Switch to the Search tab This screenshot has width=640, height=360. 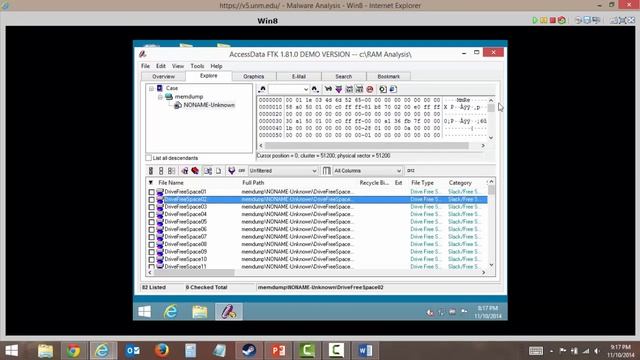pyautogui.click(x=344, y=76)
